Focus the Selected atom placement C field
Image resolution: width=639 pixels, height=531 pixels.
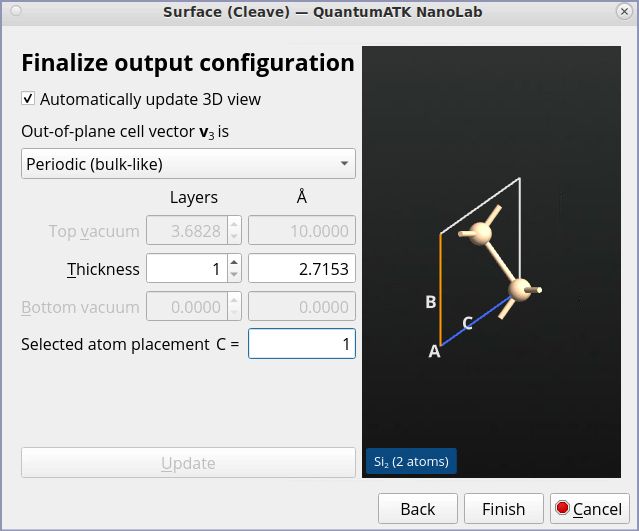[301, 344]
